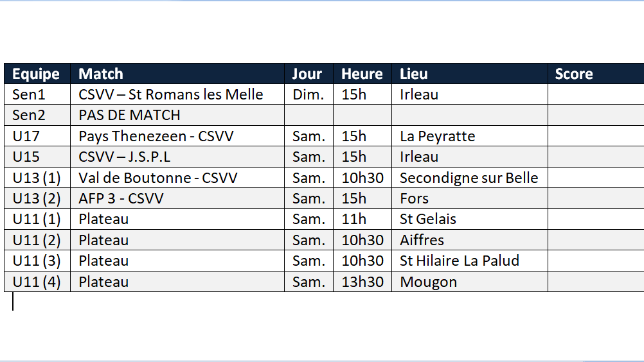Viewport: 644px width, 362px height.
Task: Click the St Hilaire La Palud cell
Action: [459, 261]
